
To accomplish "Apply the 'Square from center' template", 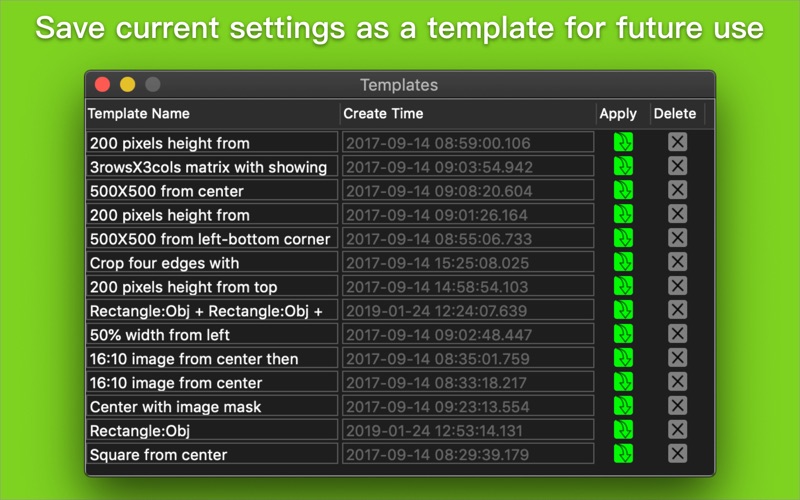I will coord(623,454).
